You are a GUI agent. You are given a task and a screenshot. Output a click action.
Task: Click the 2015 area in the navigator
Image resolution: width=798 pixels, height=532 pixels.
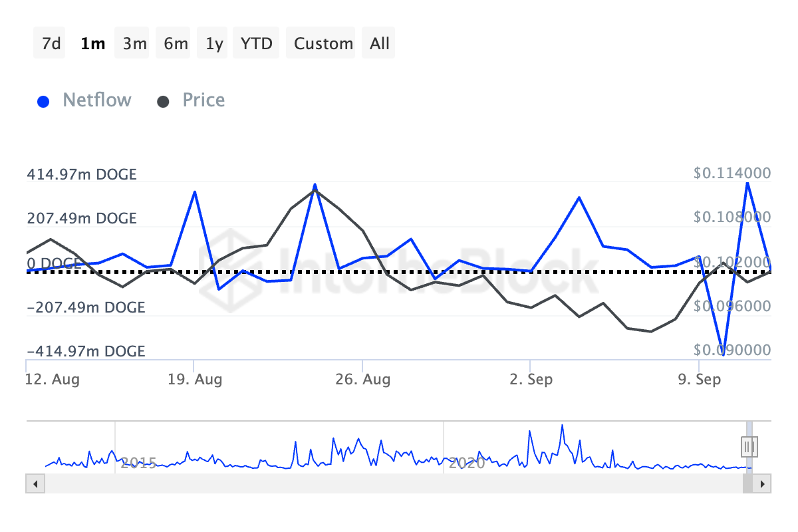click(140, 462)
